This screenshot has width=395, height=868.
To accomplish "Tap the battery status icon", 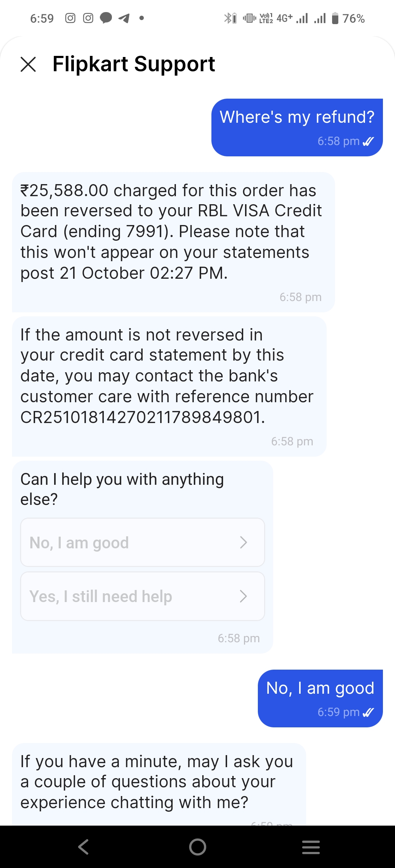I will (335, 18).
